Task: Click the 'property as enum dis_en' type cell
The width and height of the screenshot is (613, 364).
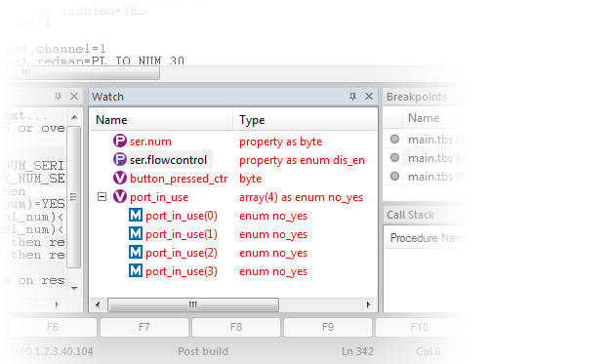Action: pyautogui.click(x=302, y=160)
